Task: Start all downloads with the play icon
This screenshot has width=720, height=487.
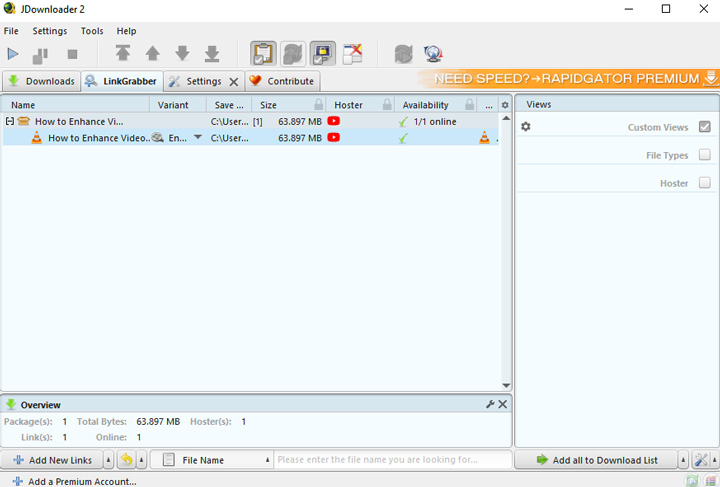Action: [x=13, y=54]
